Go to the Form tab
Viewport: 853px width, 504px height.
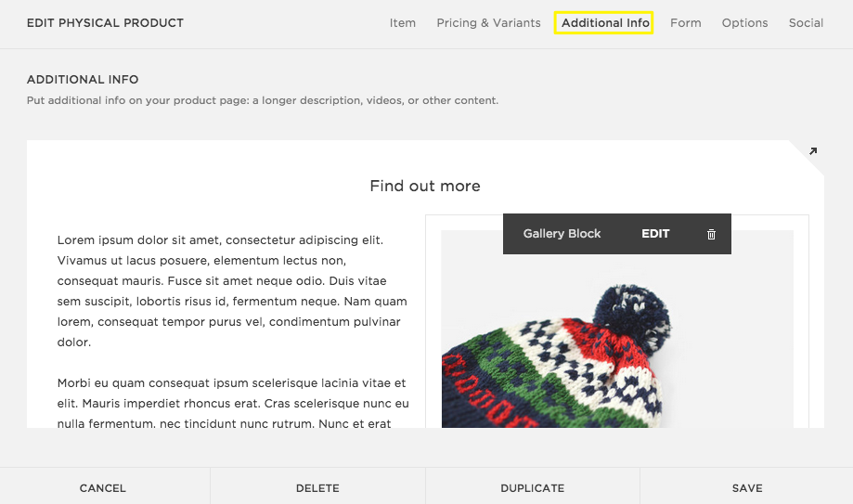686,23
